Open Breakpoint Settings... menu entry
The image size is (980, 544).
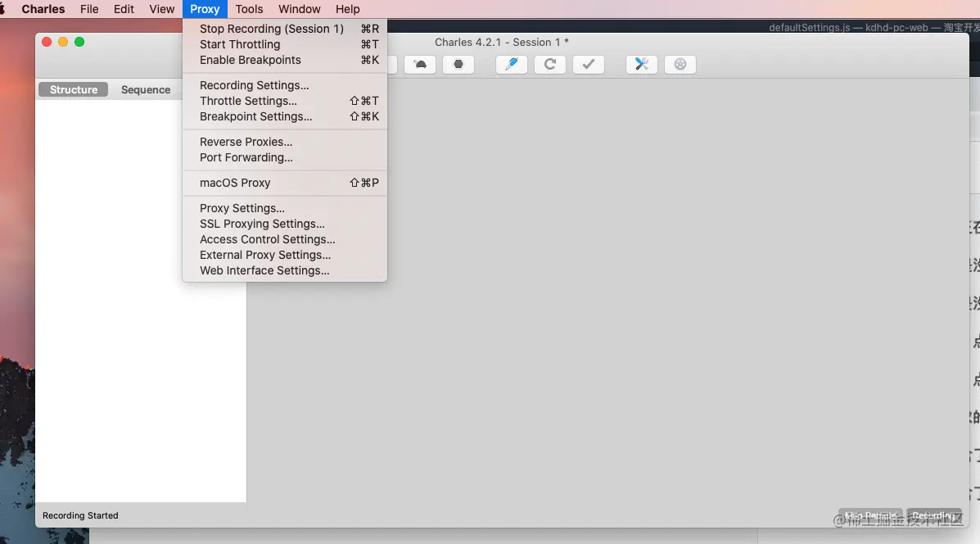pyautogui.click(x=285, y=116)
